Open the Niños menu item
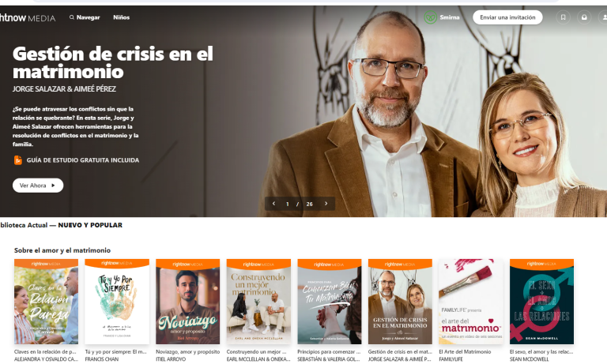Screen dimensions: 607x364 (x=121, y=17)
